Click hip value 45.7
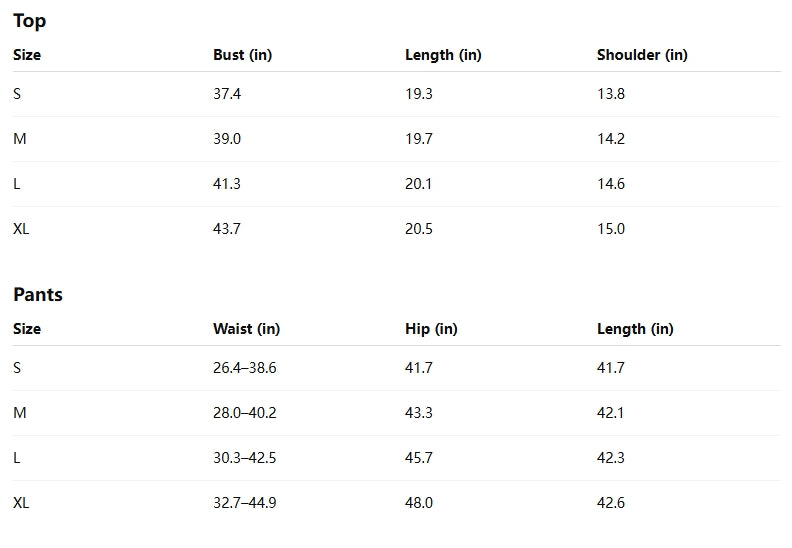 [419, 458]
